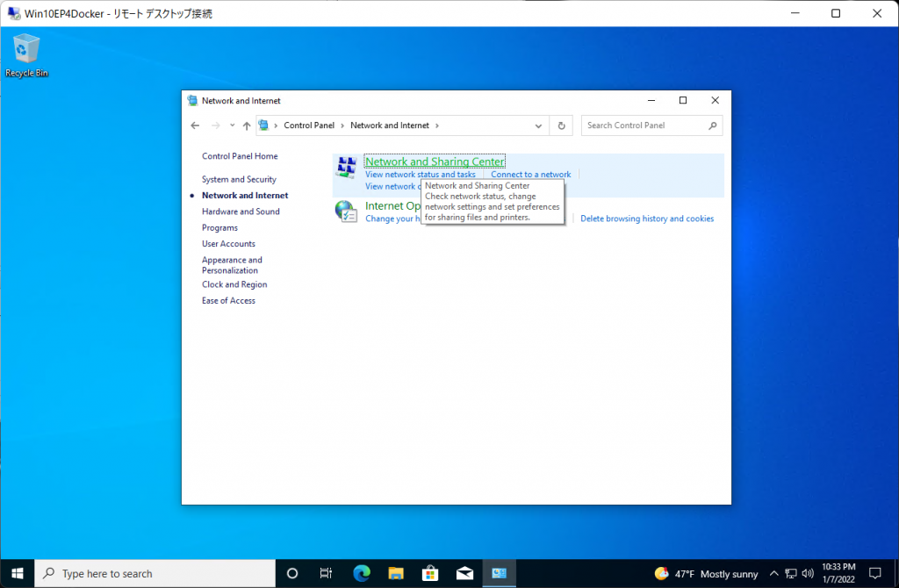Click the taskbar Type here to search box
This screenshot has height=588, width=899.
155,573
